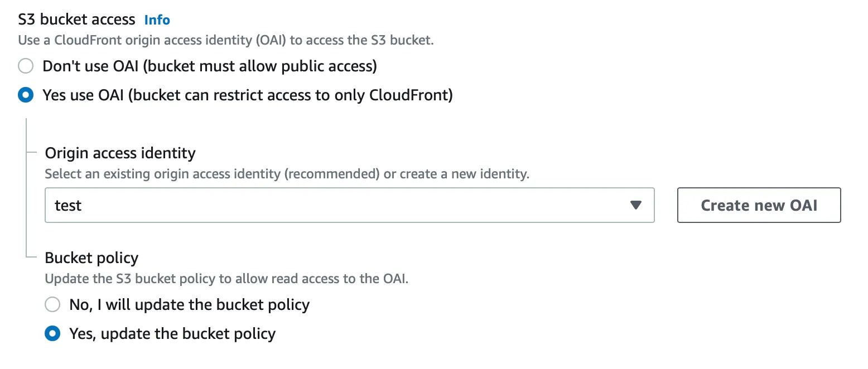Click the "test" value in the identity dropdown
The height and width of the screenshot is (369, 868).
68,206
